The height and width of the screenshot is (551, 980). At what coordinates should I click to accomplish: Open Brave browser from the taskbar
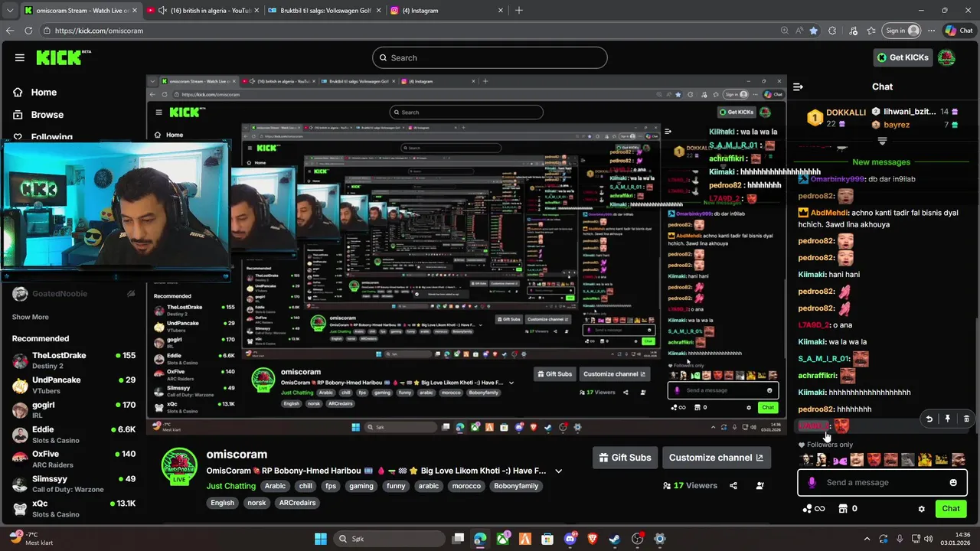592,539
